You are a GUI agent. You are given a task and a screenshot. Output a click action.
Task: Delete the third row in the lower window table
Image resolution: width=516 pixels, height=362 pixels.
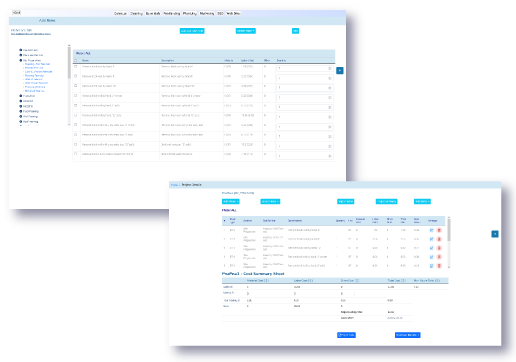point(439,248)
